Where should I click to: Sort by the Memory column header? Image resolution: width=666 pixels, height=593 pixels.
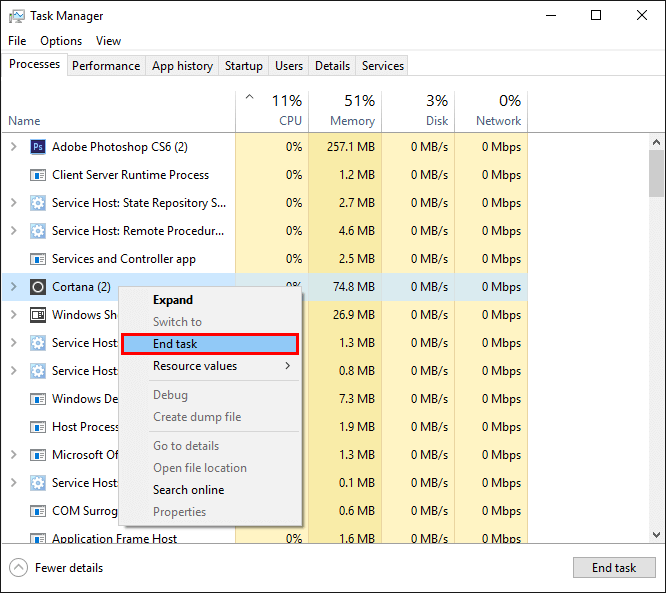(345, 112)
